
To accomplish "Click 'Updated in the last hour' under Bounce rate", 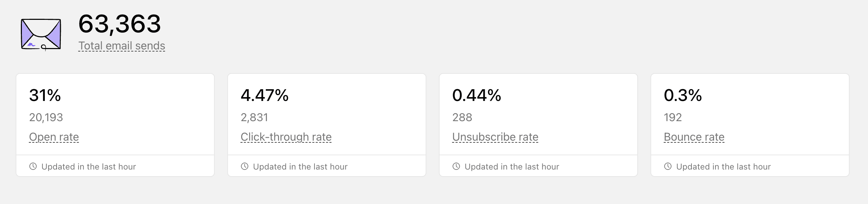I will [x=723, y=167].
